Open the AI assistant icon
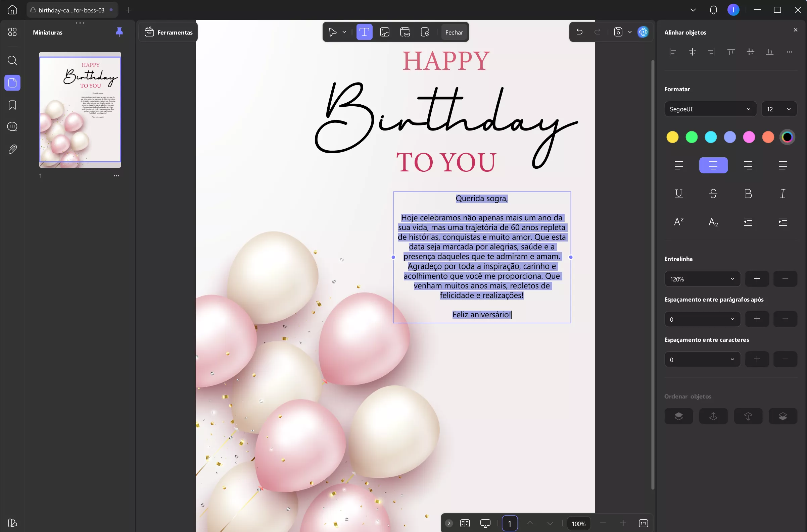 coord(643,32)
